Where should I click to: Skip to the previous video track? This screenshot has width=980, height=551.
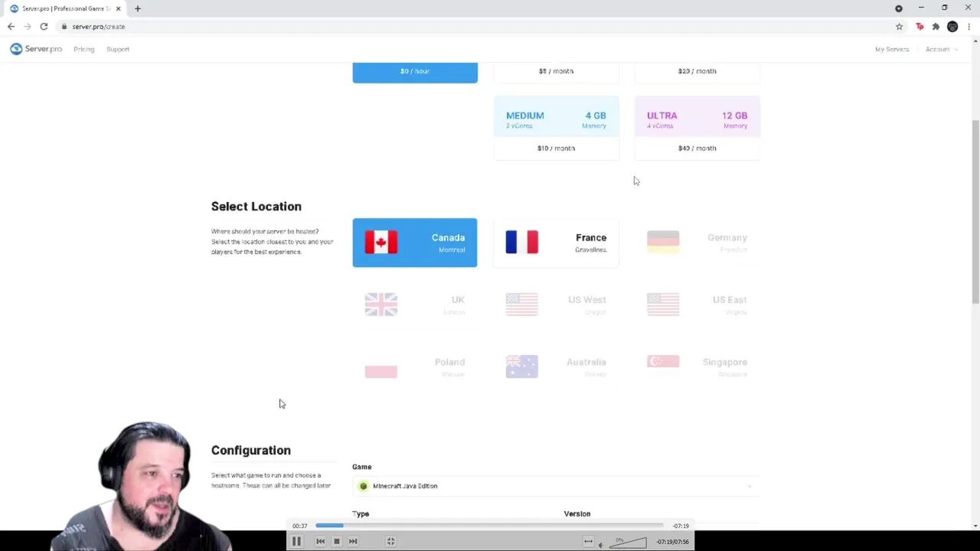click(x=320, y=541)
